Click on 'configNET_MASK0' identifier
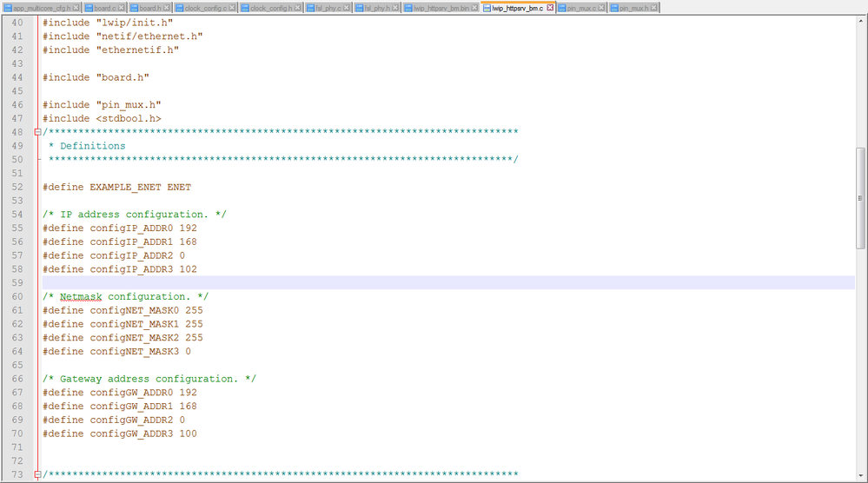Image resolution: width=868 pixels, height=483 pixels. click(135, 310)
